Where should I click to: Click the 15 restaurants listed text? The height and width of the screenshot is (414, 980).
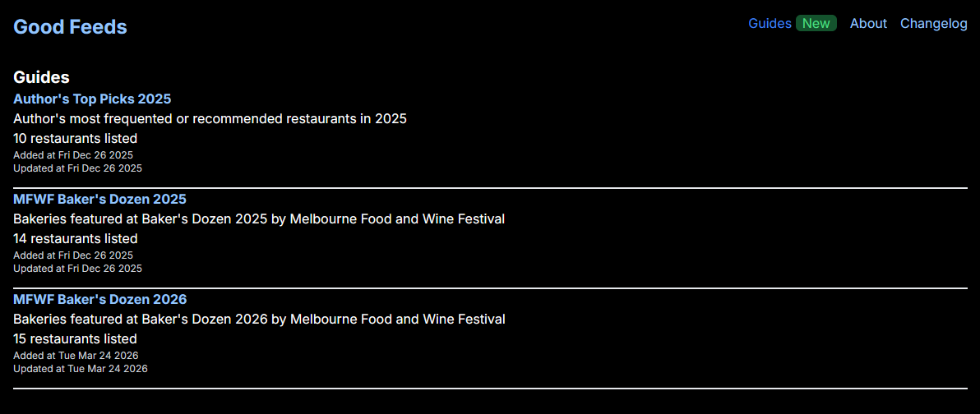[x=75, y=339]
